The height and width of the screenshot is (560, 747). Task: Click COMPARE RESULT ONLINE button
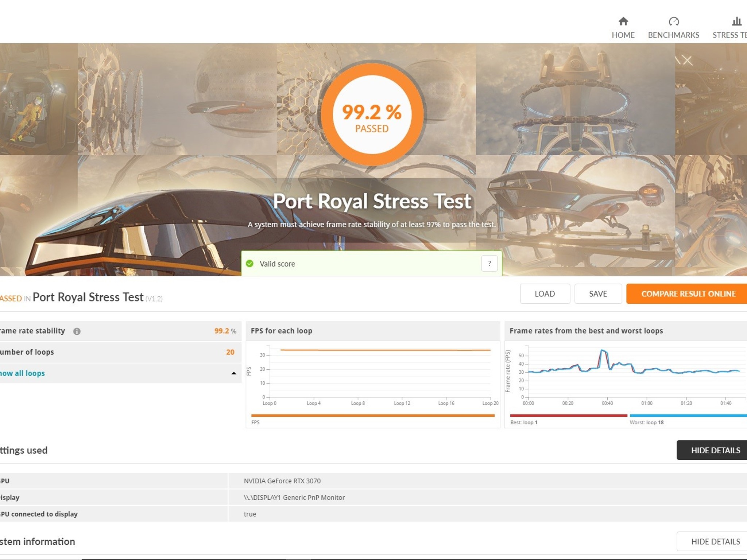686,294
